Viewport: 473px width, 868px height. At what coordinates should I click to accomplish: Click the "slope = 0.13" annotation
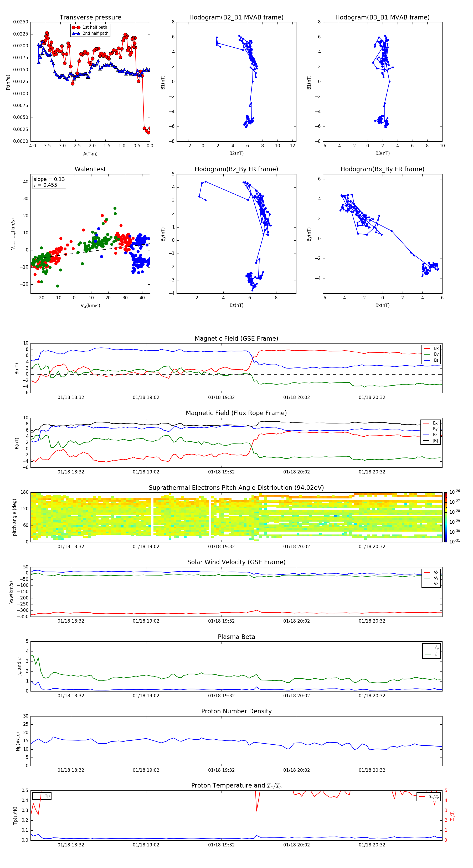tap(49, 179)
